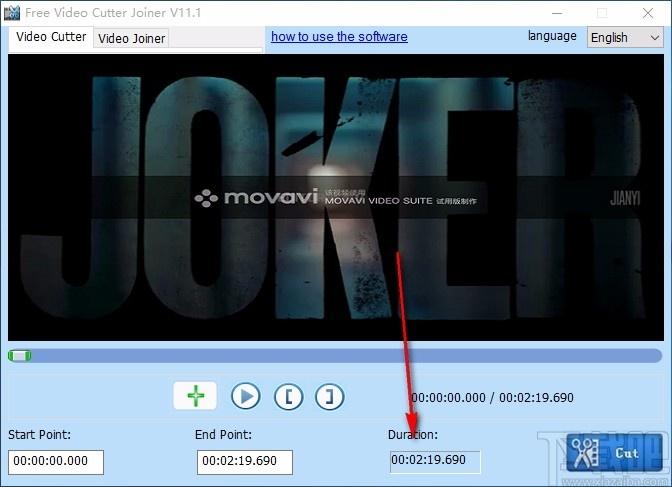Minimize the Free Video Cutter Joiner window
Image resolution: width=672 pixels, height=487 pixels.
tap(557, 13)
